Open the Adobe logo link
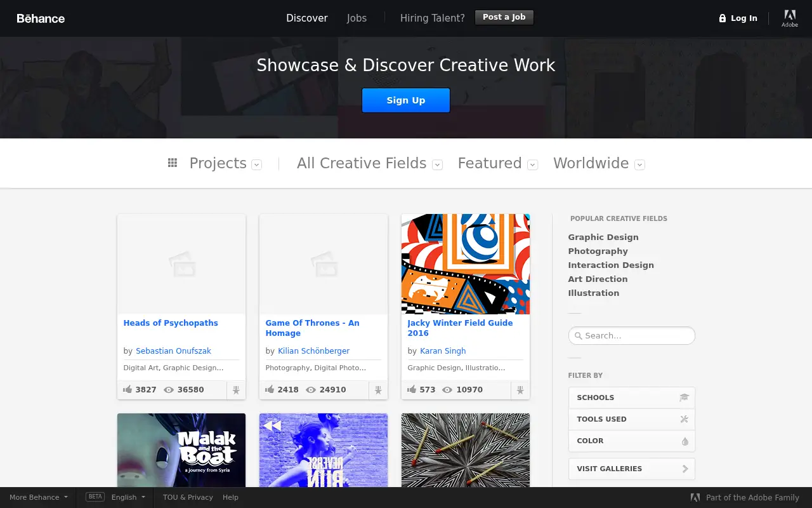 click(790, 18)
